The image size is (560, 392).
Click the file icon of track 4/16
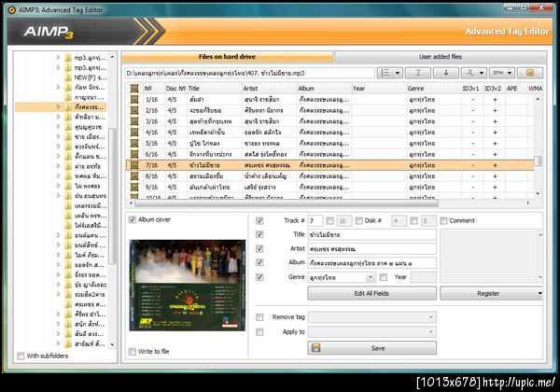[x=134, y=133]
